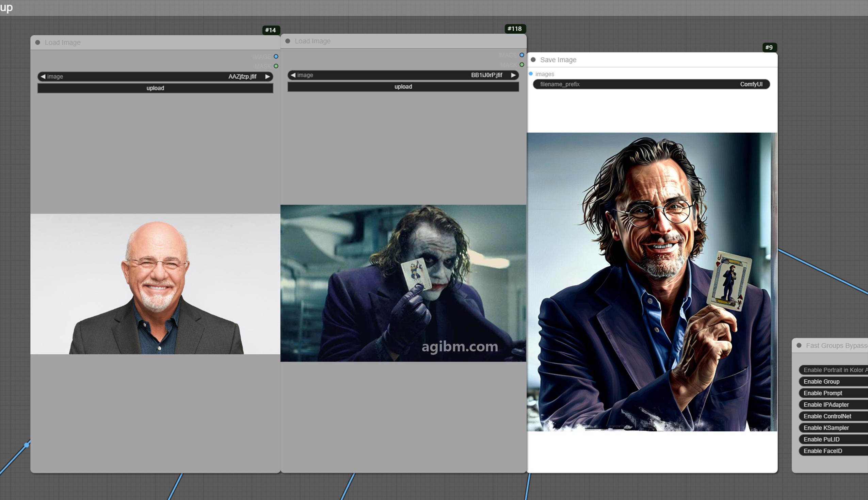This screenshot has width=868, height=500.
Task: Toggle Enable Portrait in Kolor group
Action: coord(834,370)
